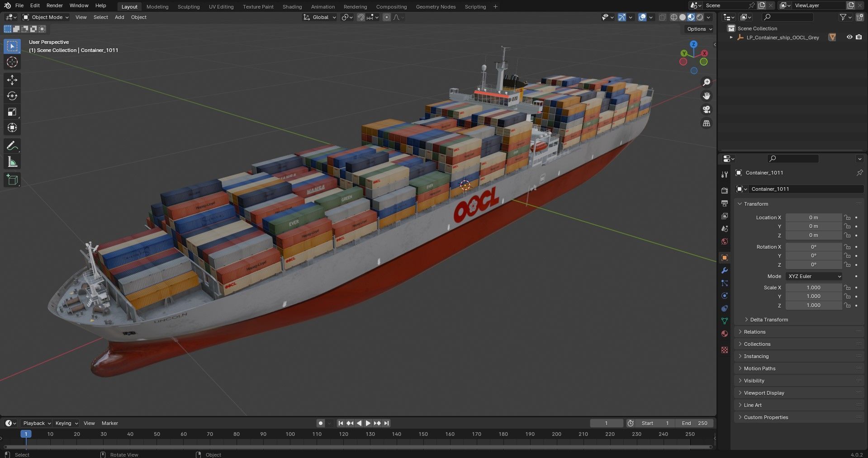Screen dimensions: 868x458
Task: Open the Texture properties tab
Action: coord(725,350)
